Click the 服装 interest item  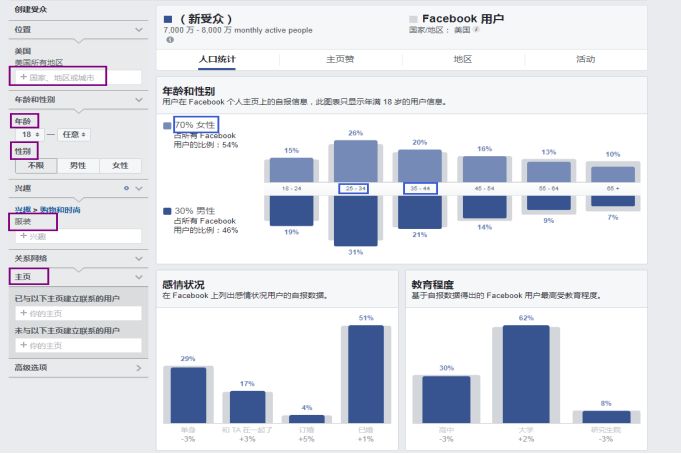coord(23,222)
